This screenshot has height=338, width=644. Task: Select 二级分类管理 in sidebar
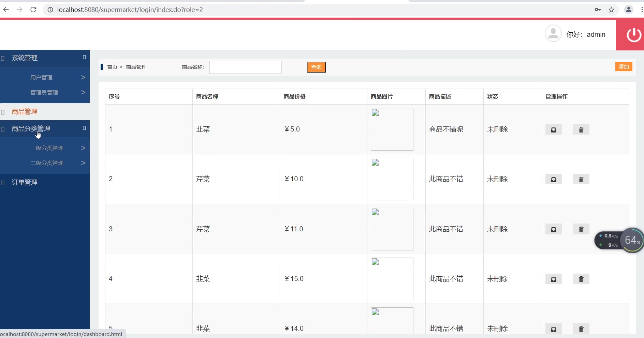[47, 163]
